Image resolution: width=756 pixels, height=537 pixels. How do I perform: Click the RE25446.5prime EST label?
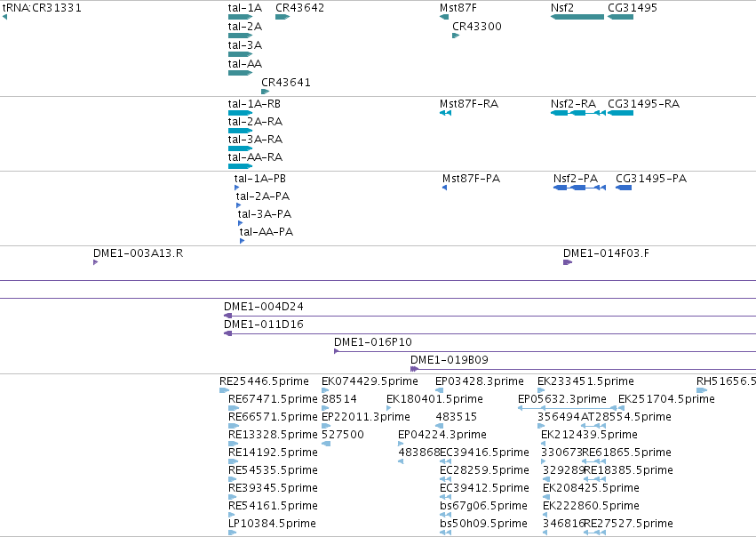tap(264, 381)
